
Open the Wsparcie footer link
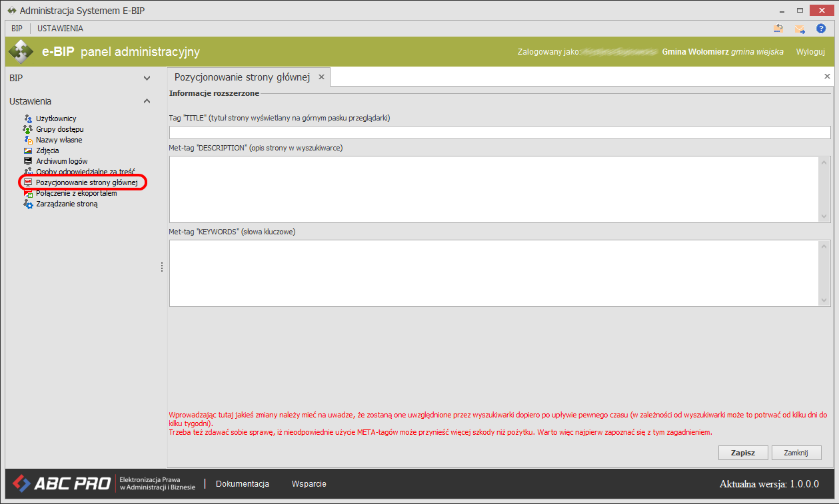pos(309,484)
